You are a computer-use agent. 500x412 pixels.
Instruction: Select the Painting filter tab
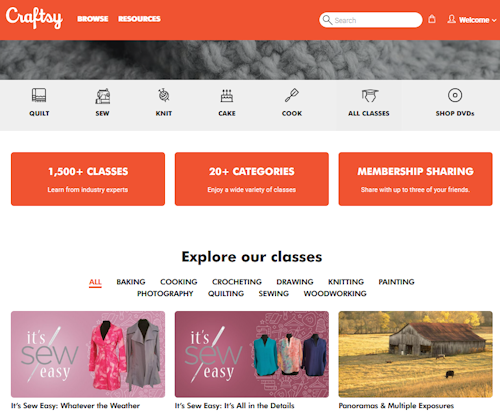(x=396, y=282)
